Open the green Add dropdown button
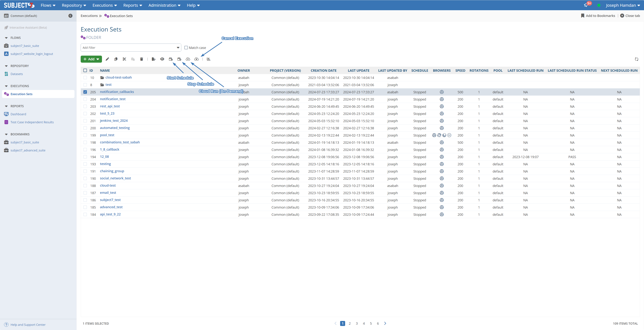The image size is (644, 330). (x=91, y=59)
